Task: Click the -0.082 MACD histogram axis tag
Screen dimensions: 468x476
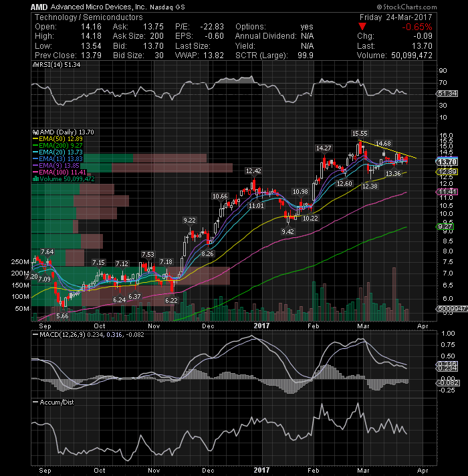Action: pos(448,383)
